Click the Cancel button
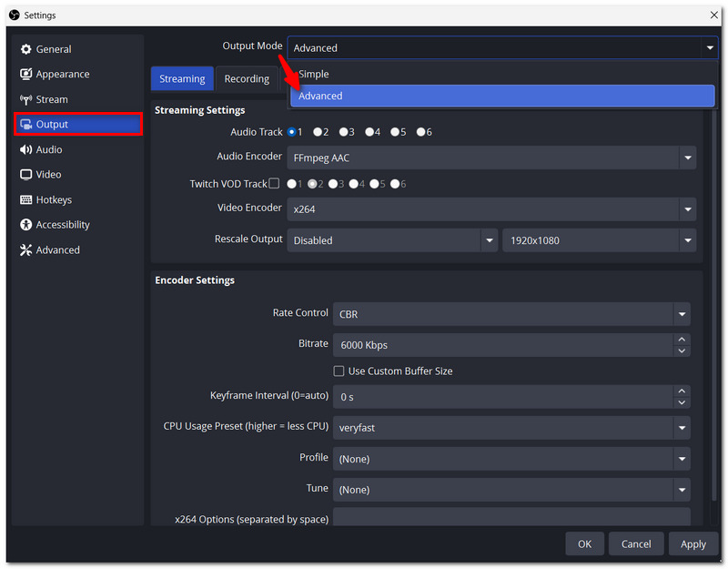Screen dimensions: 728x569 click(636, 544)
